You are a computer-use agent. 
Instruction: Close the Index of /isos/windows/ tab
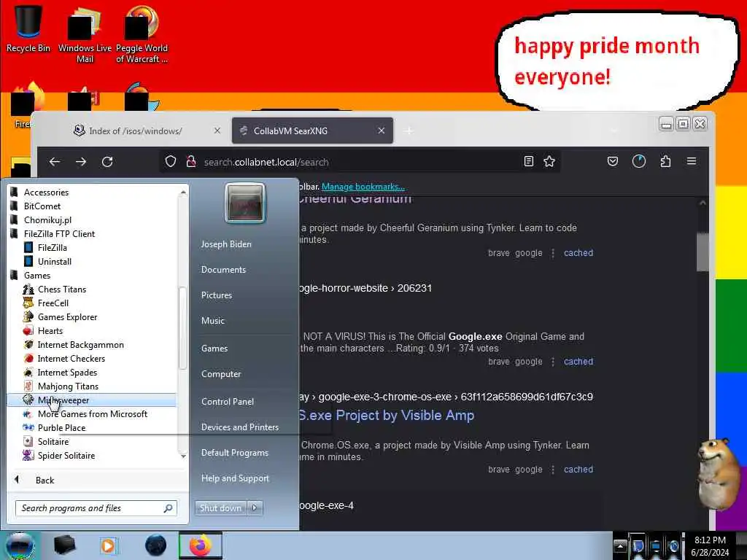pos(217,131)
